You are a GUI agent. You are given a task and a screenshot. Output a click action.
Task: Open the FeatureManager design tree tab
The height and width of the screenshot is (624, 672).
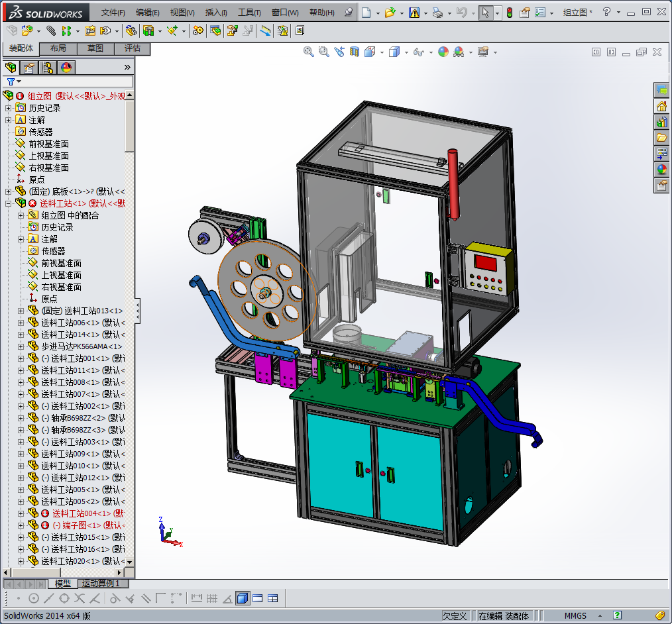[x=11, y=68]
